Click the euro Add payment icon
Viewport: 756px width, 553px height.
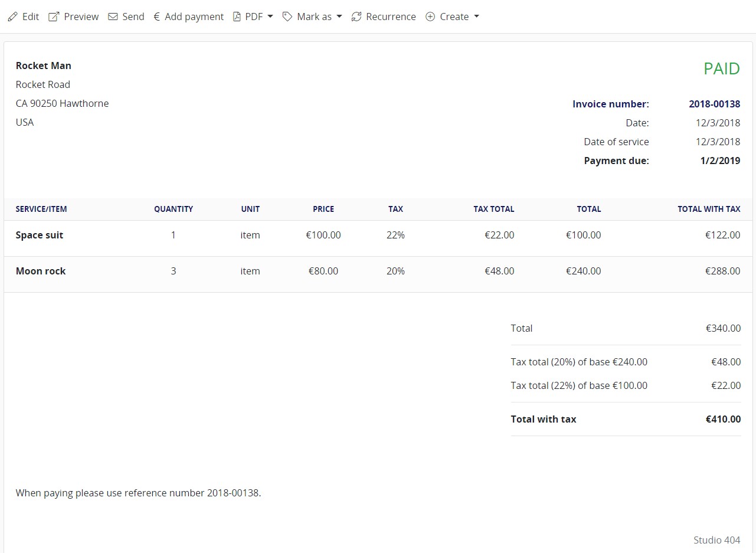156,17
